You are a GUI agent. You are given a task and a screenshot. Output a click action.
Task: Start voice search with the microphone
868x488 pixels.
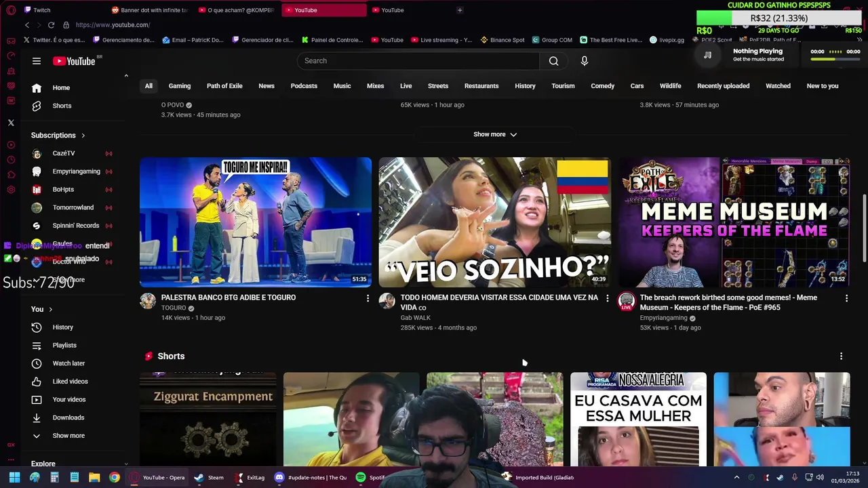click(584, 61)
